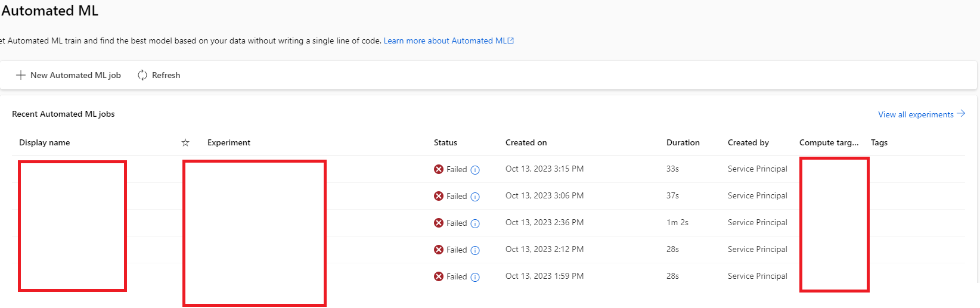The image size is (980, 308).
Task: Click the Tags column header
Action: tap(879, 142)
